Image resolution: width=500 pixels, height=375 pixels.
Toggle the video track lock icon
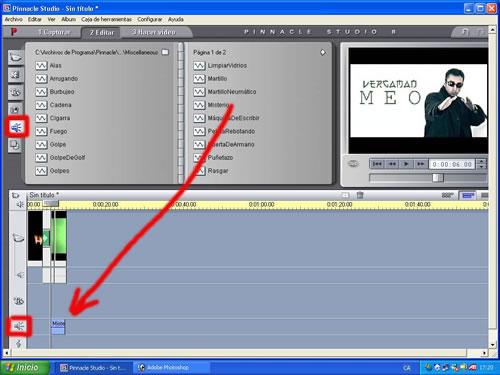coord(18,238)
